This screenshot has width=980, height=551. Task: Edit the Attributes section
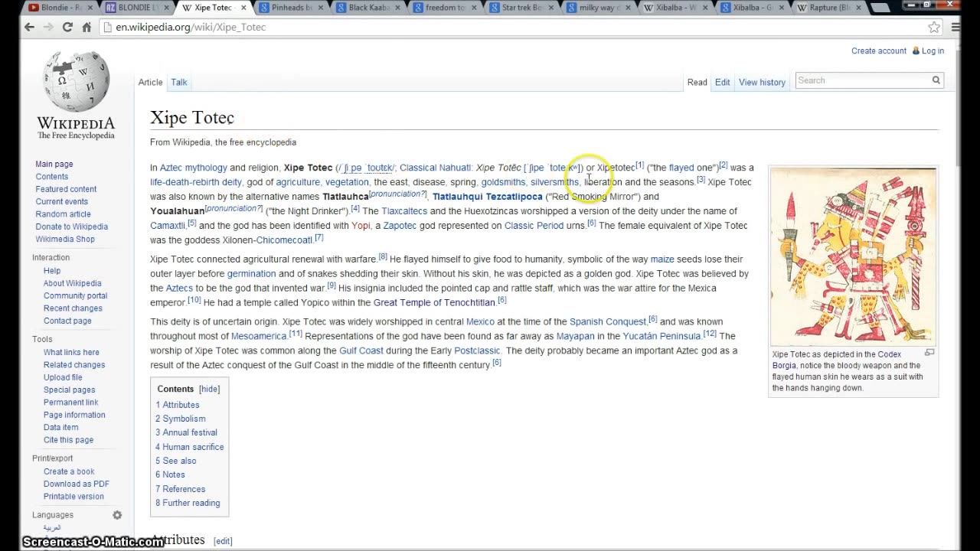(x=223, y=541)
